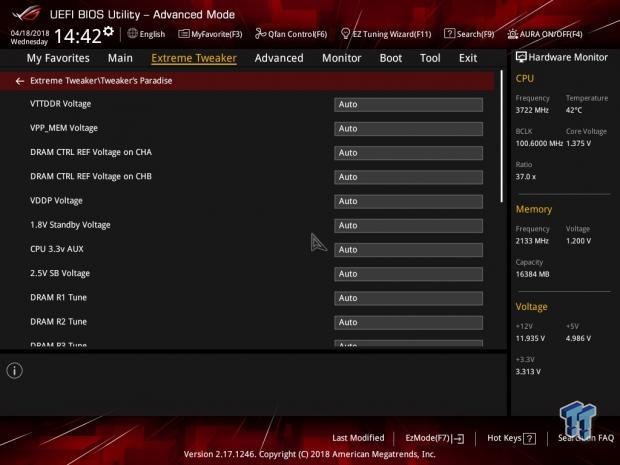Click the EZ Tuning lightbulb icon

click(x=345, y=34)
